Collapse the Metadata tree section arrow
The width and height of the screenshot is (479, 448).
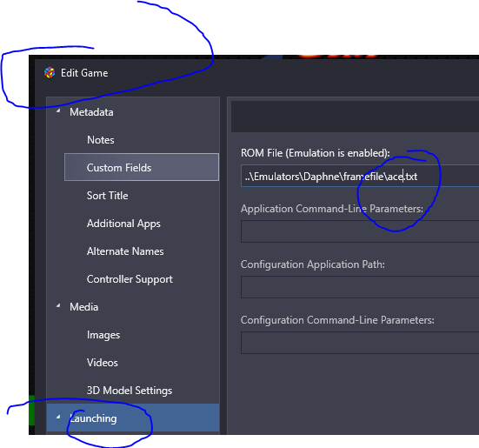[x=58, y=111]
